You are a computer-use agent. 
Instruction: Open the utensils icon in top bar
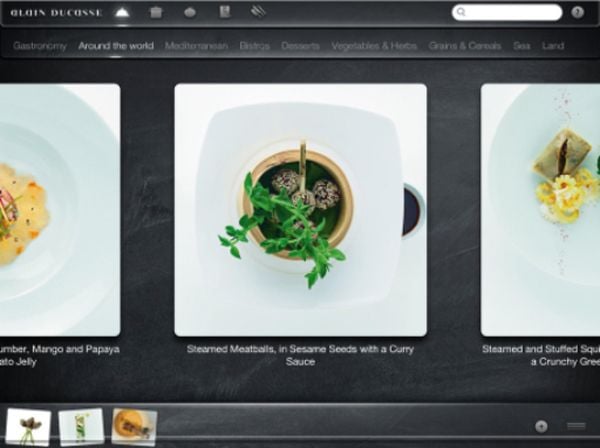pyautogui.click(x=258, y=12)
